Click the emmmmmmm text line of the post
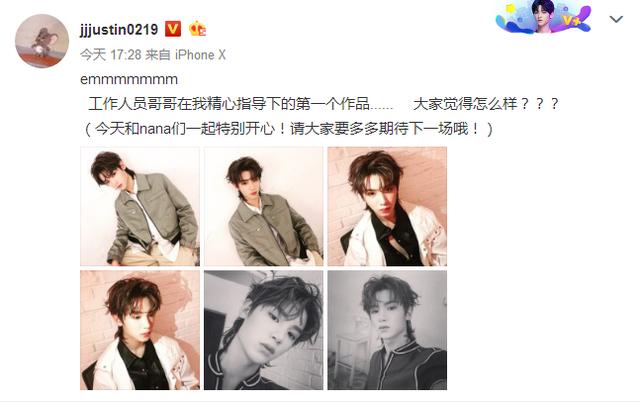This screenshot has height=404, width=640. [129, 79]
